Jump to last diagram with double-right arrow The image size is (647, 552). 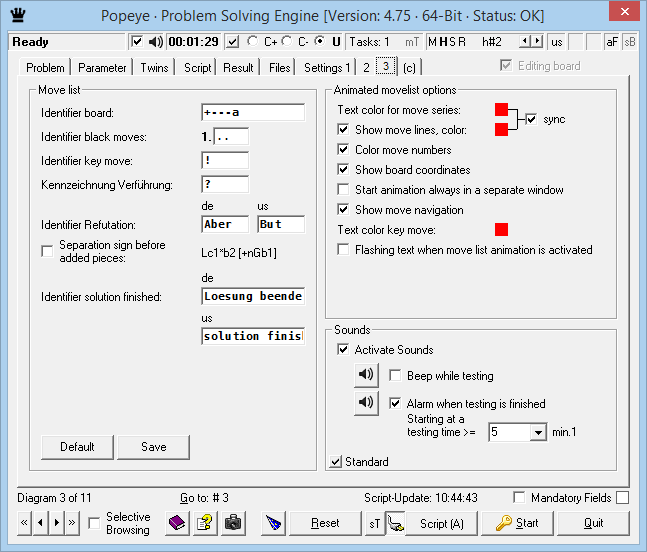coord(72,523)
